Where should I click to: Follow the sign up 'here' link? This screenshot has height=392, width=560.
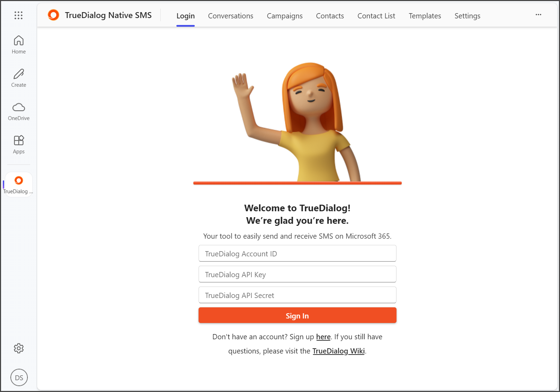click(x=323, y=337)
